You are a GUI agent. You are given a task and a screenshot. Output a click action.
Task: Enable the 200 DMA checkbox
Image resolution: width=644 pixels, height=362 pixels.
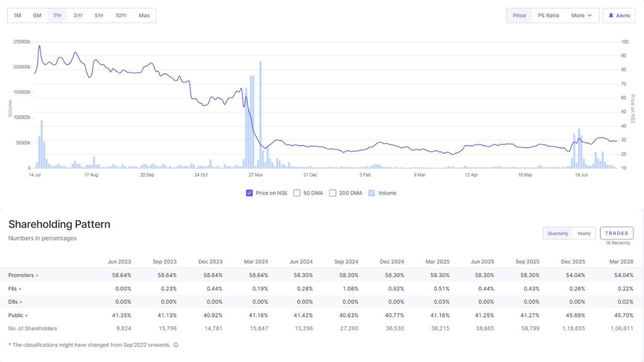pyautogui.click(x=333, y=193)
